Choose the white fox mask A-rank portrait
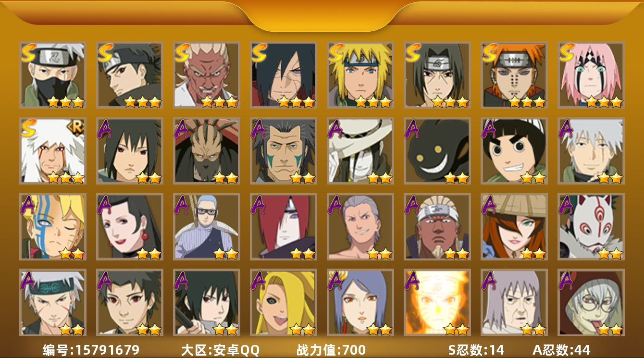This screenshot has height=358, width=644. click(591, 227)
